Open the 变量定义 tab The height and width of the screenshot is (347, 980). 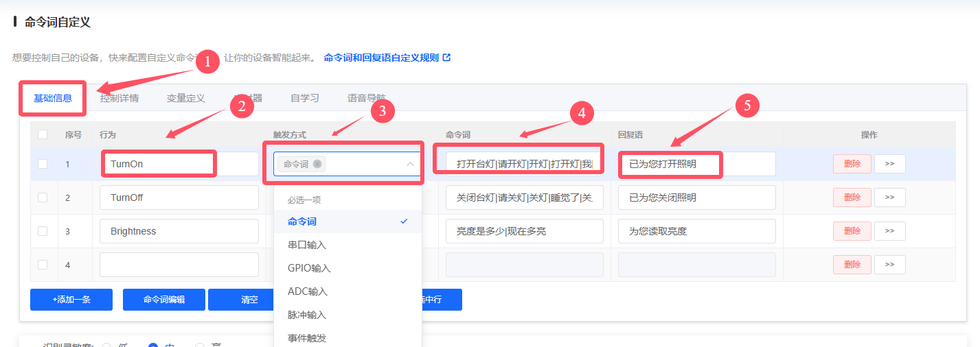tap(185, 98)
